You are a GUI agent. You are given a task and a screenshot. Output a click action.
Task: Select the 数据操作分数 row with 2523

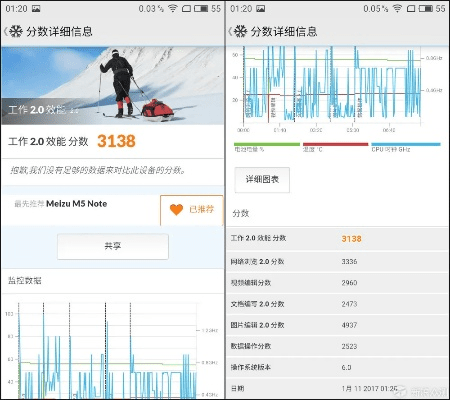tap(337, 346)
